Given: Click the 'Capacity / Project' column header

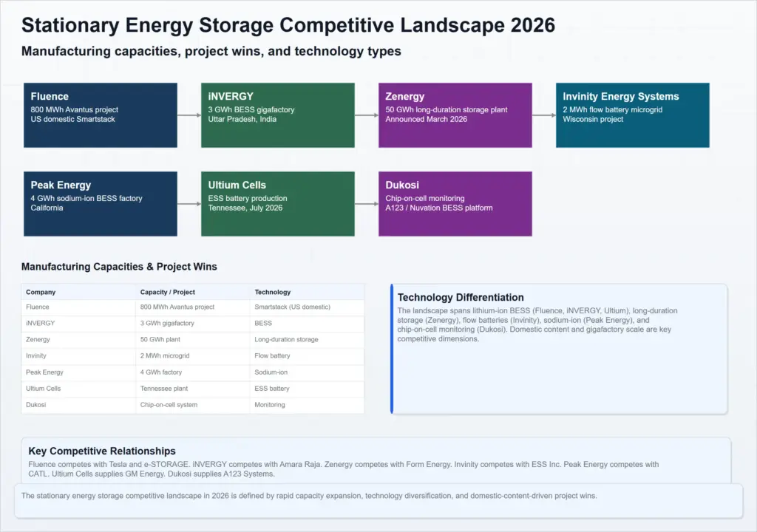Looking at the screenshot, I should pyautogui.click(x=193, y=292).
